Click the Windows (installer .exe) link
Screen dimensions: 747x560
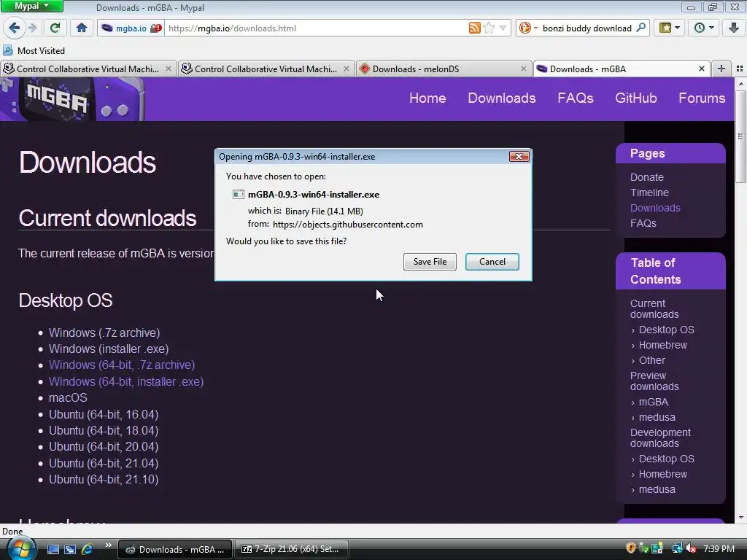(109, 349)
